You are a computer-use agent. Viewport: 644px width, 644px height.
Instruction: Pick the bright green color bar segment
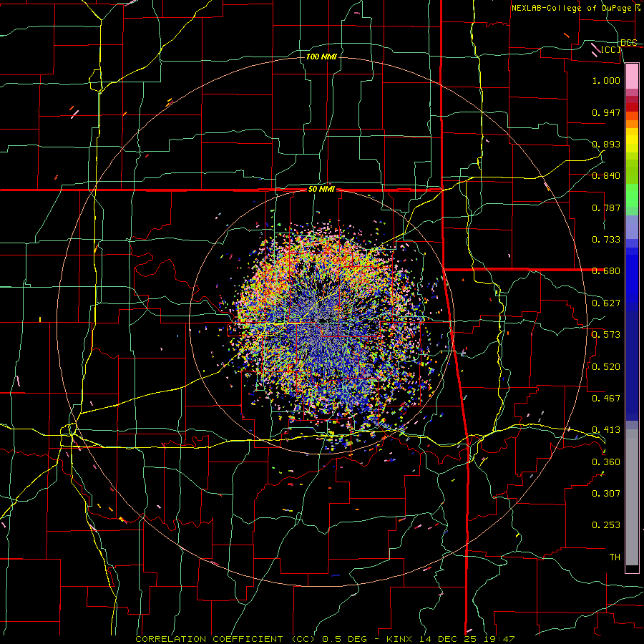click(632, 195)
